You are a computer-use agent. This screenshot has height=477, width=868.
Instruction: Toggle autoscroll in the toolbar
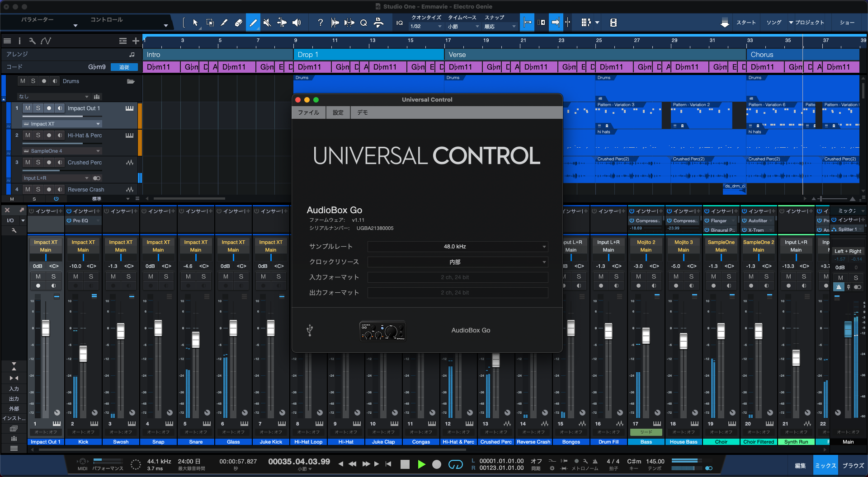(556, 23)
